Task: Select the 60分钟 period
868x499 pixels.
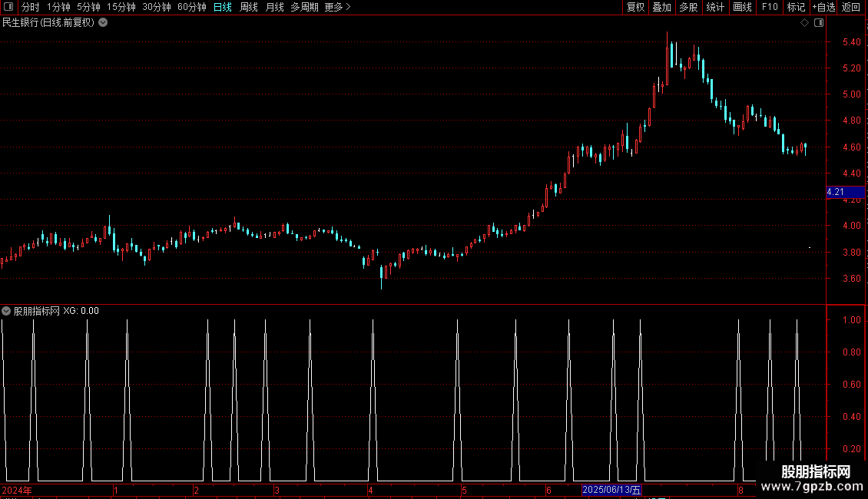Action: pos(192,7)
